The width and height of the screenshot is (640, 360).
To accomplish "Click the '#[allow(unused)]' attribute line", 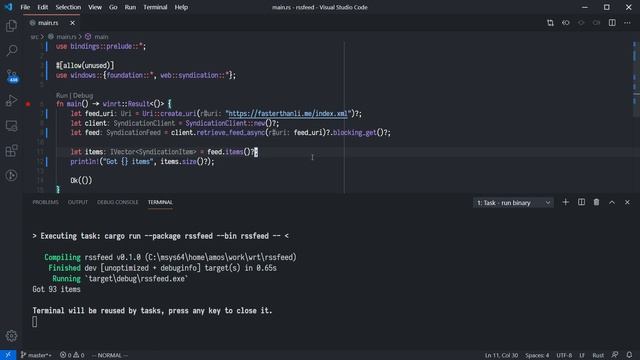I will click(85, 66).
